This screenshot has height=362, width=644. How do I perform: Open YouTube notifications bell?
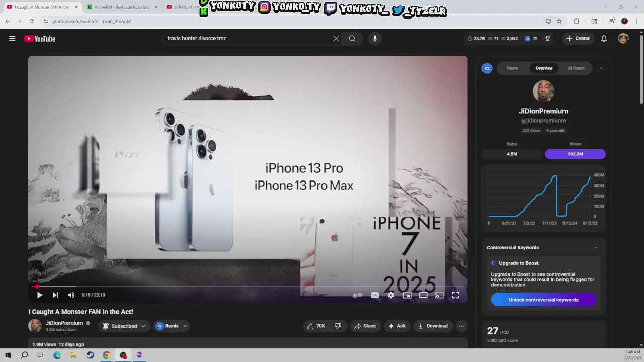tap(604, 39)
